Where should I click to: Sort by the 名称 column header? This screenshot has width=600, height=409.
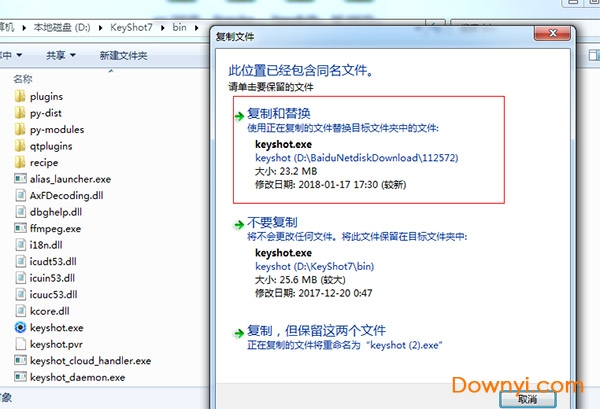tap(23, 79)
